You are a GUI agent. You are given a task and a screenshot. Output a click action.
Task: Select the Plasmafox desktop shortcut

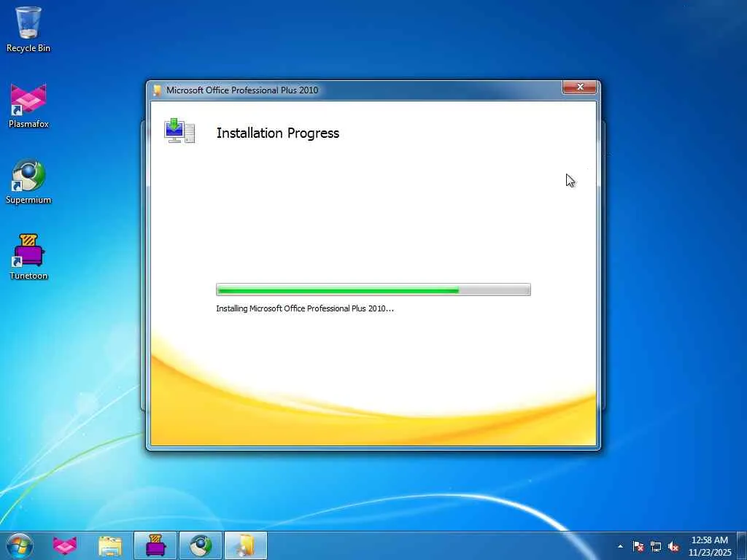point(28,105)
